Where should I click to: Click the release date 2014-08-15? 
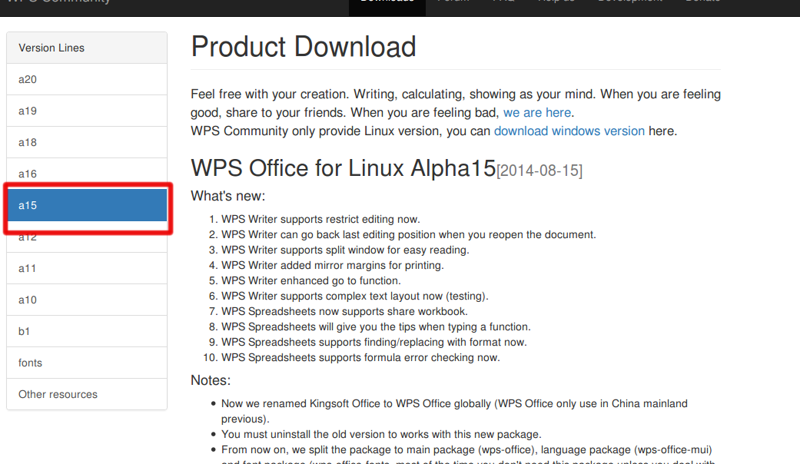[540, 171]
